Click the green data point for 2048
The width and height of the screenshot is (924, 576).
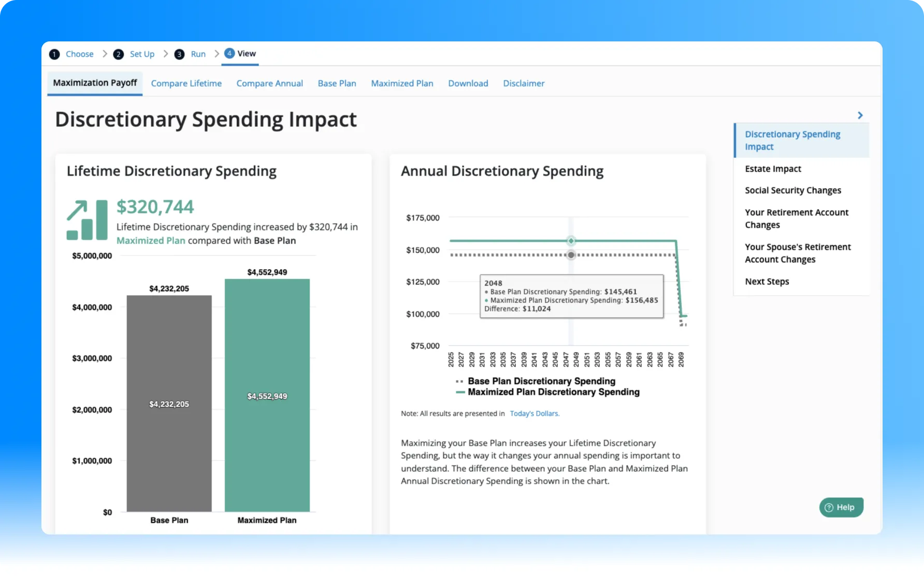571,241
